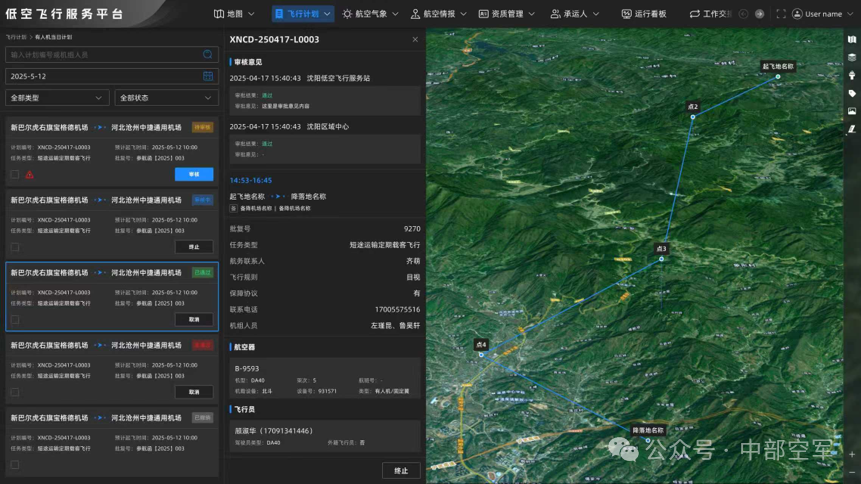Screen dimensions: 861x484
Task: Open the calendar icon beside 2025-5-12
Action: click(208, 76)
